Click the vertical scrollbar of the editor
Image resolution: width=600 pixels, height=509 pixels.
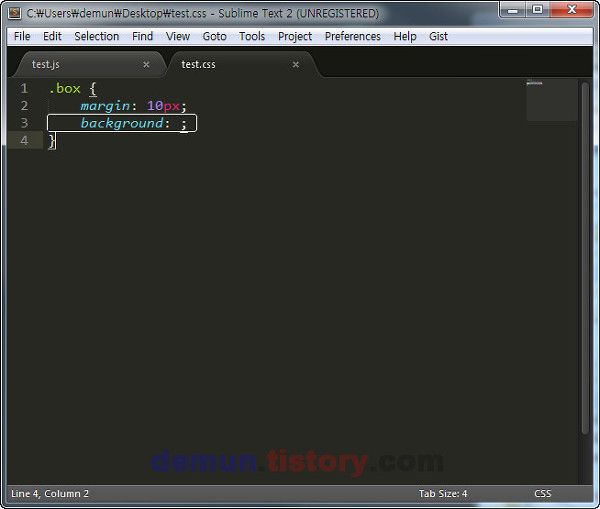pos(585,258)
